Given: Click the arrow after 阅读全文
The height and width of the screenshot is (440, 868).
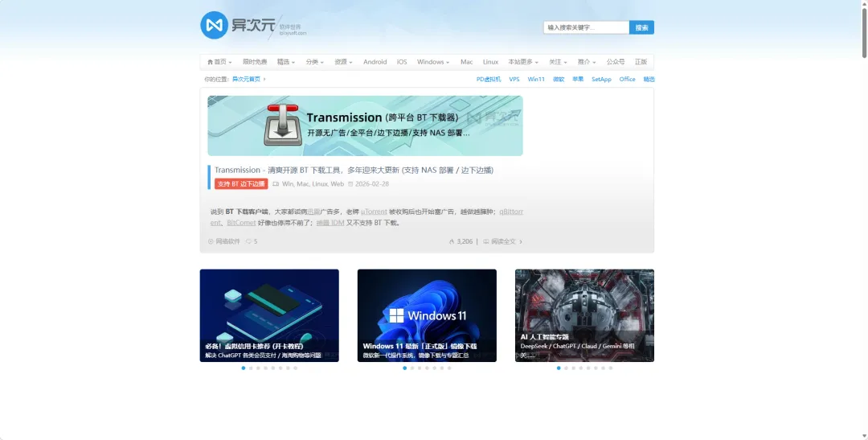Looking at the screenshot, I should tap(521, 241).
